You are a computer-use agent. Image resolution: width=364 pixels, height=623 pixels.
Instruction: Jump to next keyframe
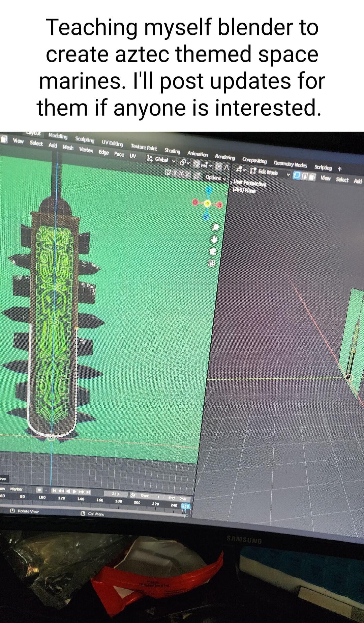(81, 492)
